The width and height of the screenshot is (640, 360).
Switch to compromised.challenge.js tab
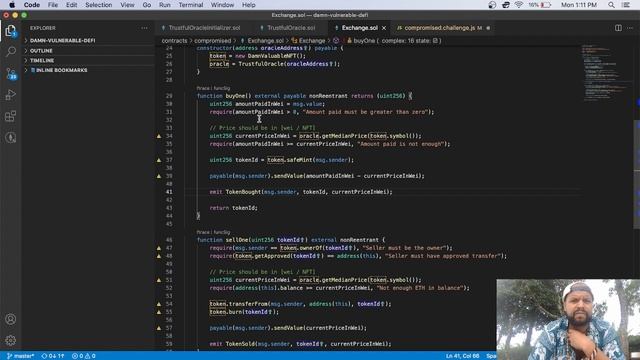[x=440, y=28]
